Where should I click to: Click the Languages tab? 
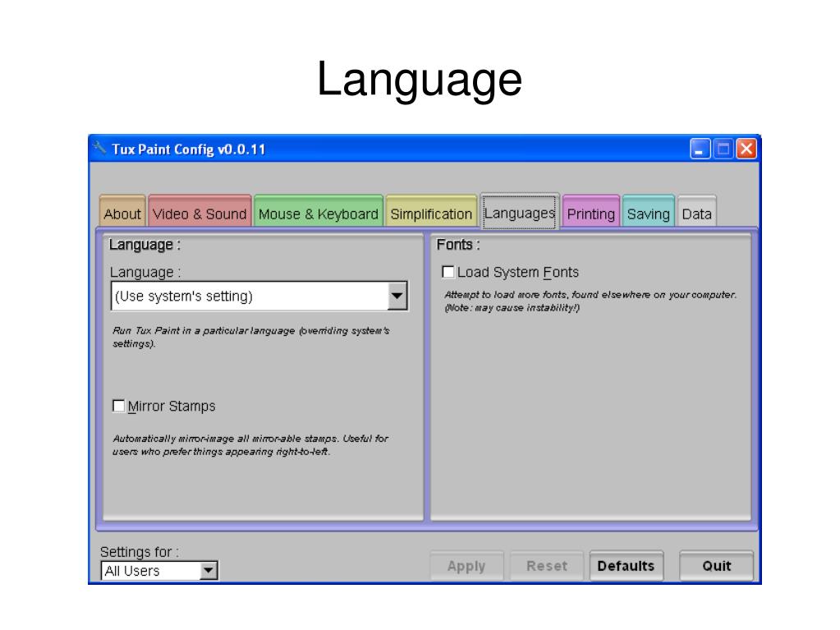pyautogui.click(x=519, y=212)
